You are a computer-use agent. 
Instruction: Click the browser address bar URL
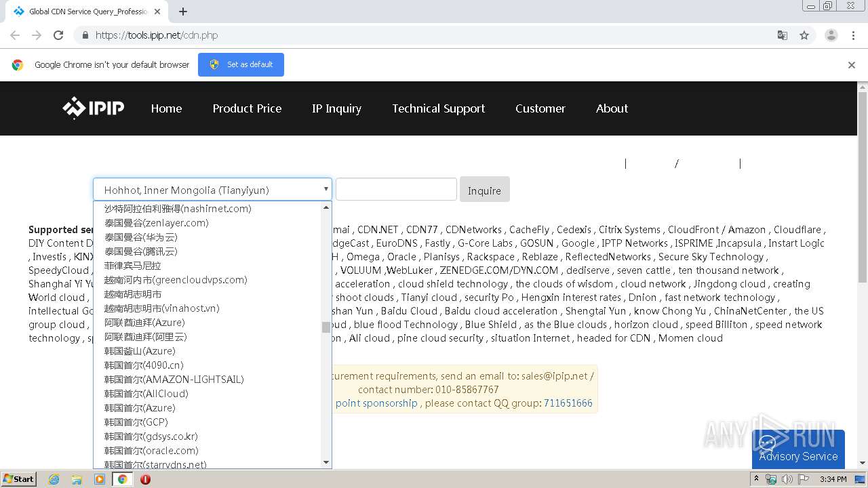pos(157,35)
